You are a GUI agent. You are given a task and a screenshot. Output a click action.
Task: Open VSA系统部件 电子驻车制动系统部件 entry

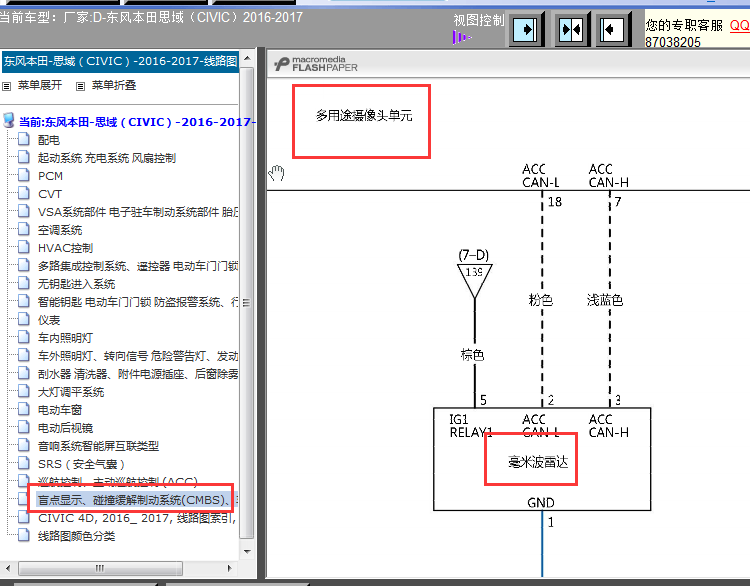(x=138, y=212)
